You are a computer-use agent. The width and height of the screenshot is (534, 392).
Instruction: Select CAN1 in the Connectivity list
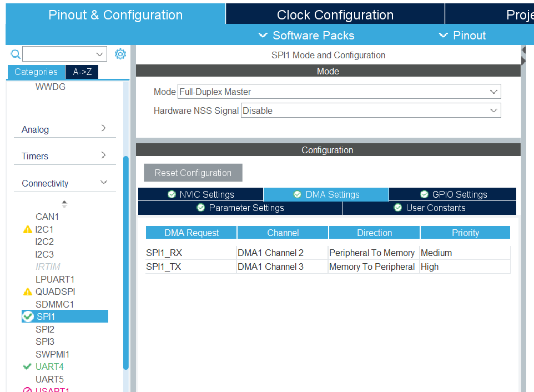pos(47,217)
